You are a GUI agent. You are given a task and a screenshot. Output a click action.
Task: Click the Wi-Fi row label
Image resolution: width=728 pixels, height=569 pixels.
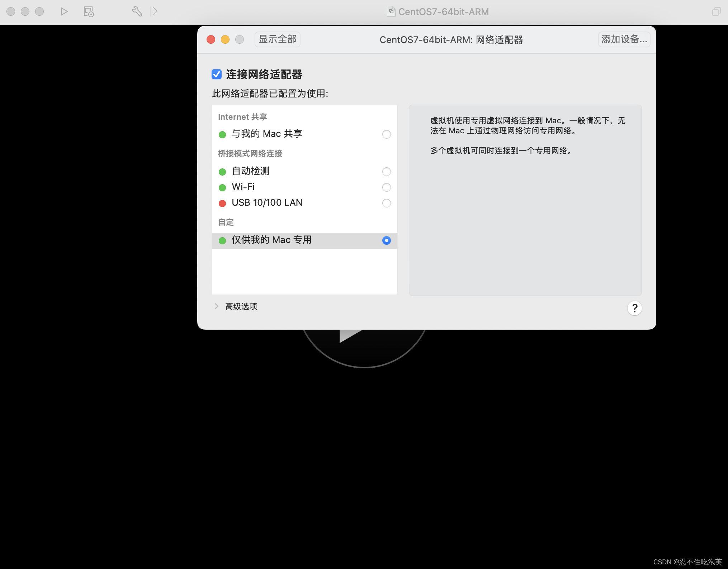[243, 187]
